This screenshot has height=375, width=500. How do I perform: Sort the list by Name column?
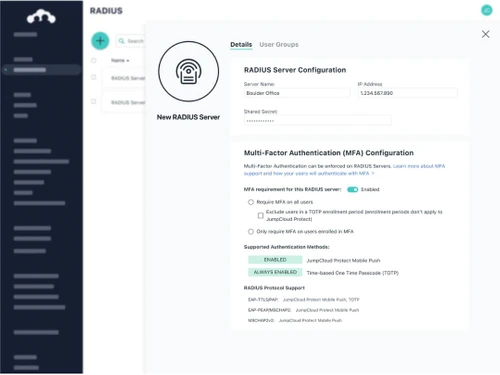click(x=120, y=60)
